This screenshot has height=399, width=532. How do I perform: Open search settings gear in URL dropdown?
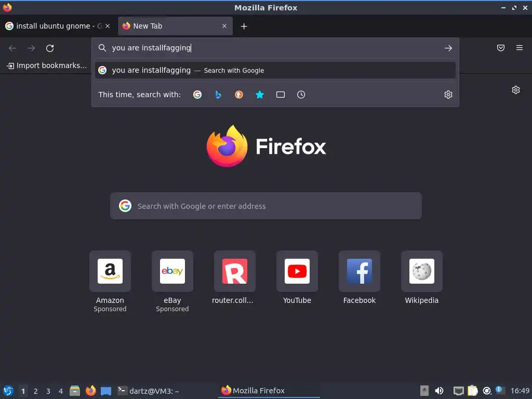pyautogui.click(x=448, y=95)
